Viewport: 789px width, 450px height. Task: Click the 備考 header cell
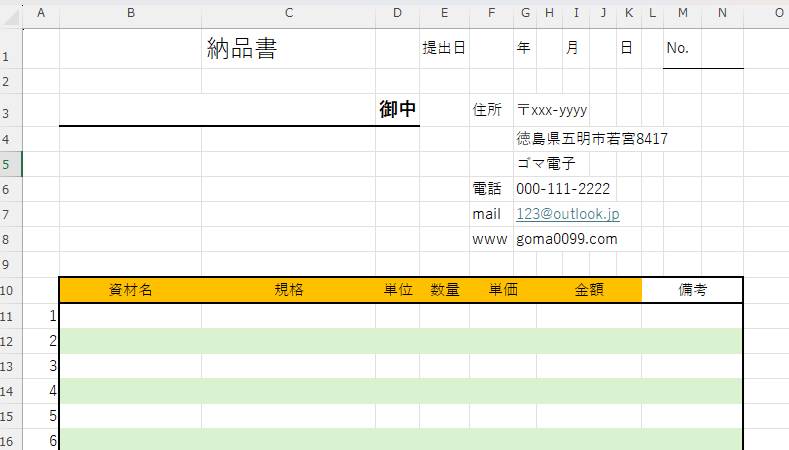tap(692, 290)
